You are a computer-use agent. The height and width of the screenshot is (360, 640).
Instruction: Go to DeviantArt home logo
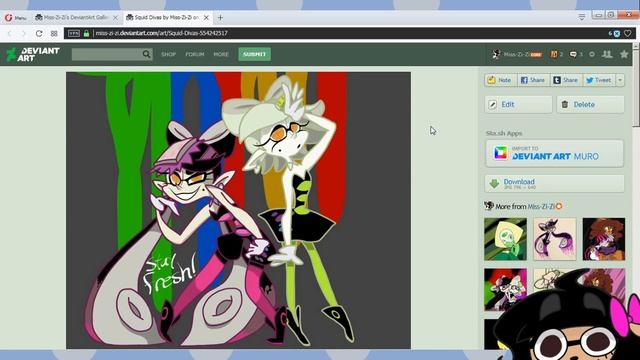33,54
